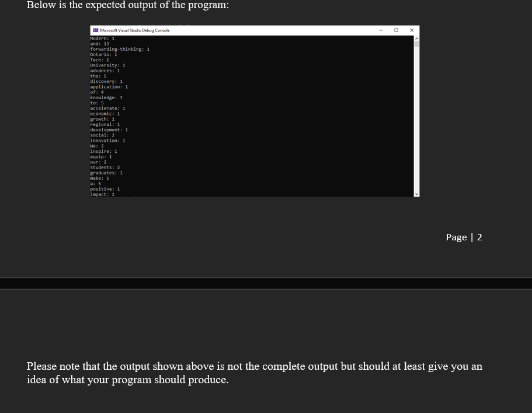
Task: Click the scrollbar down arrow
Action: point(416,194)
